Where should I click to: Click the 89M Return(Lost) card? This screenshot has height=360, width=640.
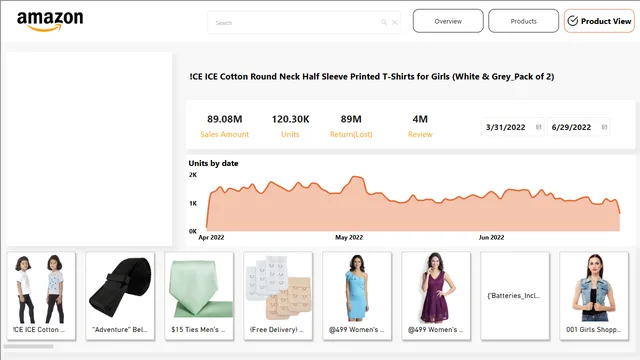point(351,126)
